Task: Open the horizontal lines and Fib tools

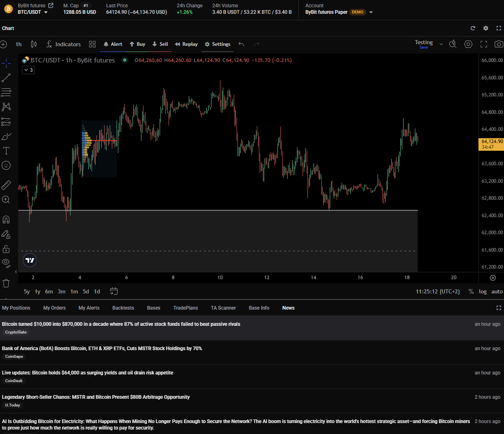Action: pyautogui.click(x=6, y=92)
